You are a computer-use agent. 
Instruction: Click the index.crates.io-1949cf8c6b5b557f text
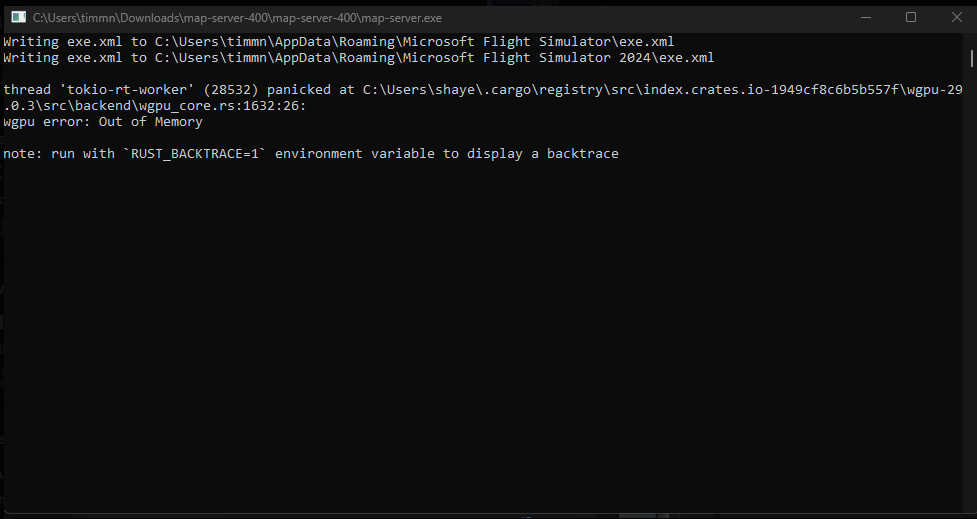pyautogui.click(x=771, y=90)
